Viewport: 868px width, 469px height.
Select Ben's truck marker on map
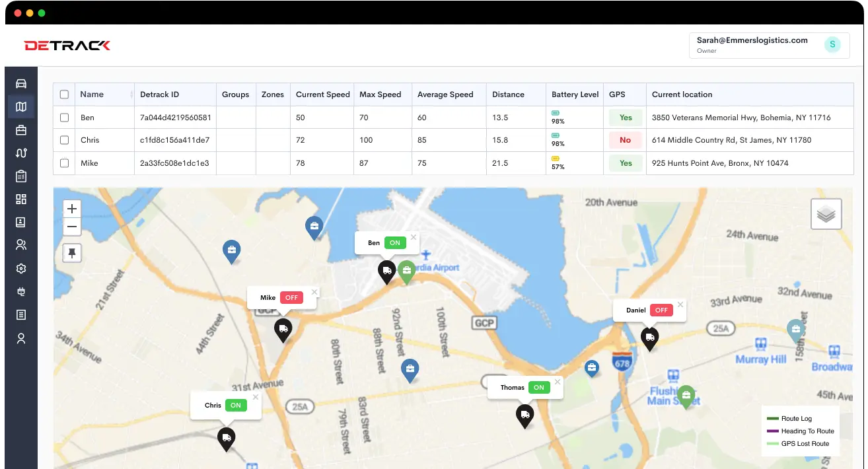[386, 271]
